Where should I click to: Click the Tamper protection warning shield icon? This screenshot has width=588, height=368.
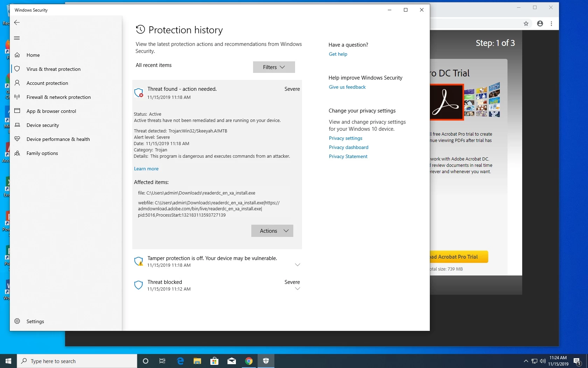(x=139, y=261)
